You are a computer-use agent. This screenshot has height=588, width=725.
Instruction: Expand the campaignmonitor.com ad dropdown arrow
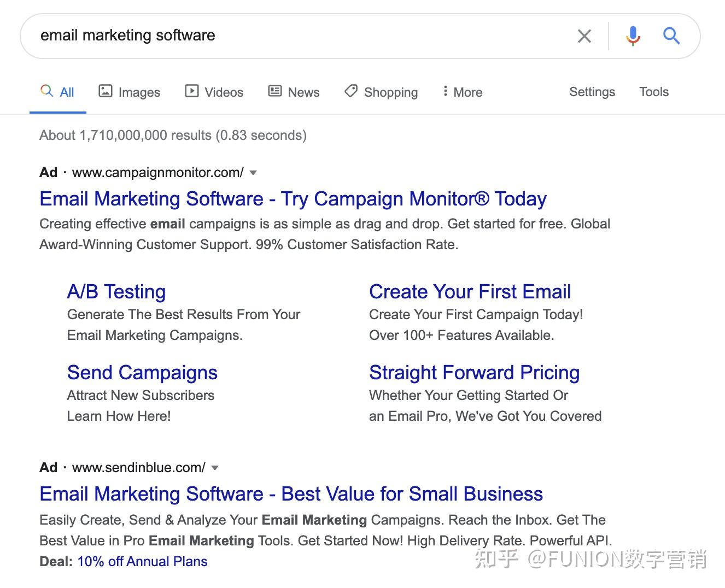253,173
